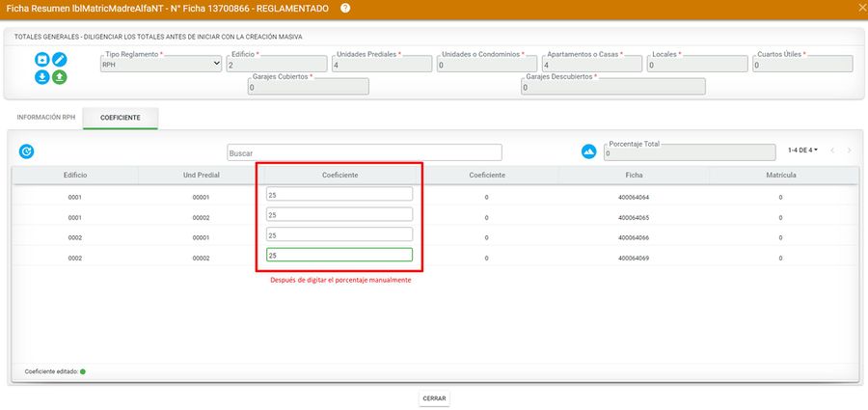Click the blue pencil edit icon
868x410 pixels.
point(60,60)
